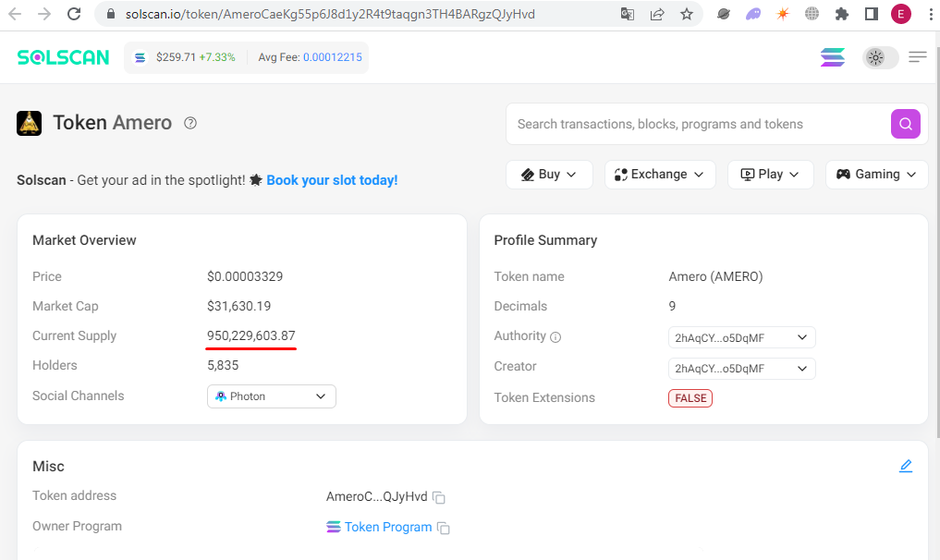
Task: Click the Solana logo icon in header
Action: tap(833, 57)
